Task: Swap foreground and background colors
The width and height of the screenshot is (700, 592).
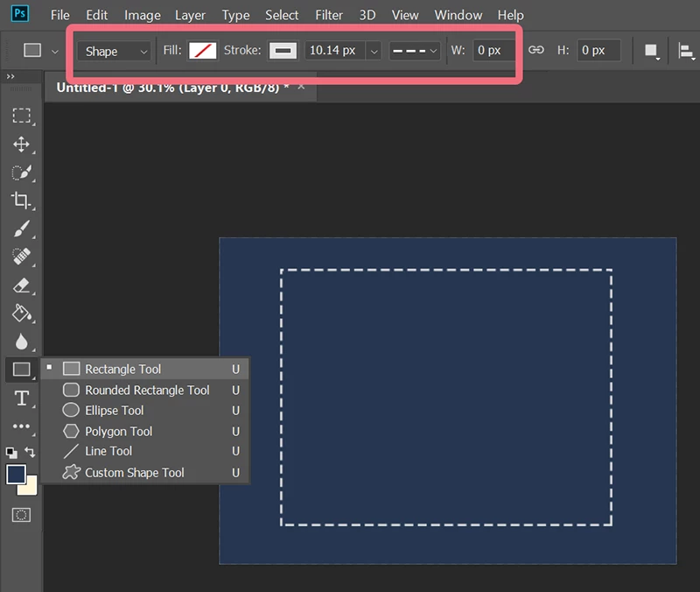Action: (x=30, y=452)
